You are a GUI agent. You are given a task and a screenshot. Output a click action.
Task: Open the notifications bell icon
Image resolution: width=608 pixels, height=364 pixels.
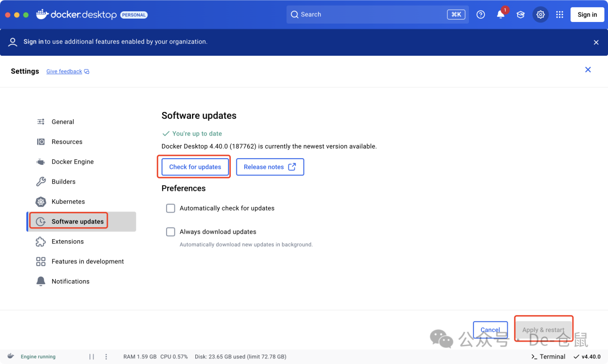point(500,15)
